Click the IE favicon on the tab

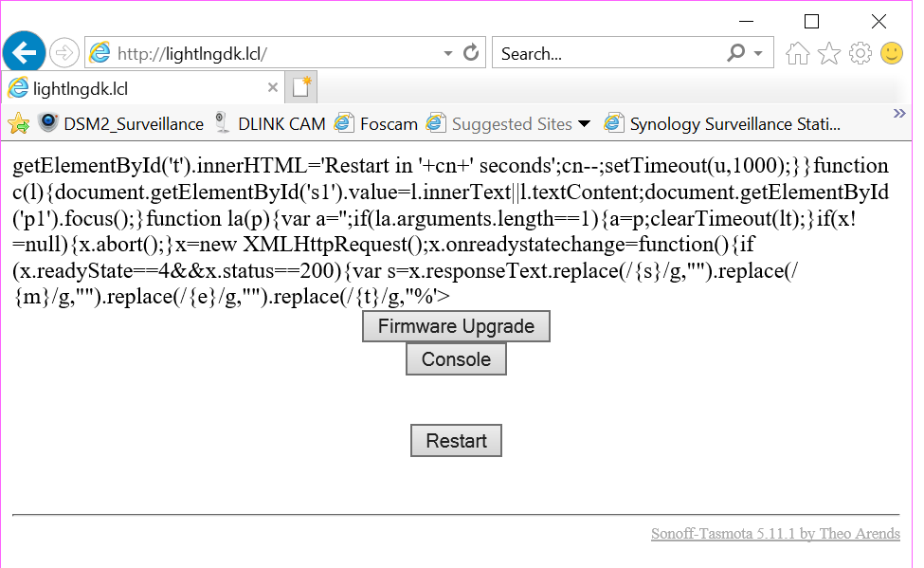(18, 88)
